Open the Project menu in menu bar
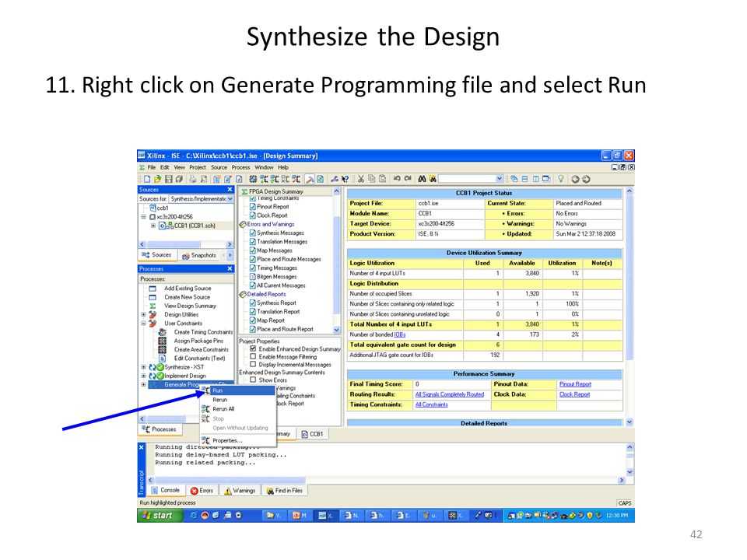Viewport: 747px width, 560px height. point(198,168)
